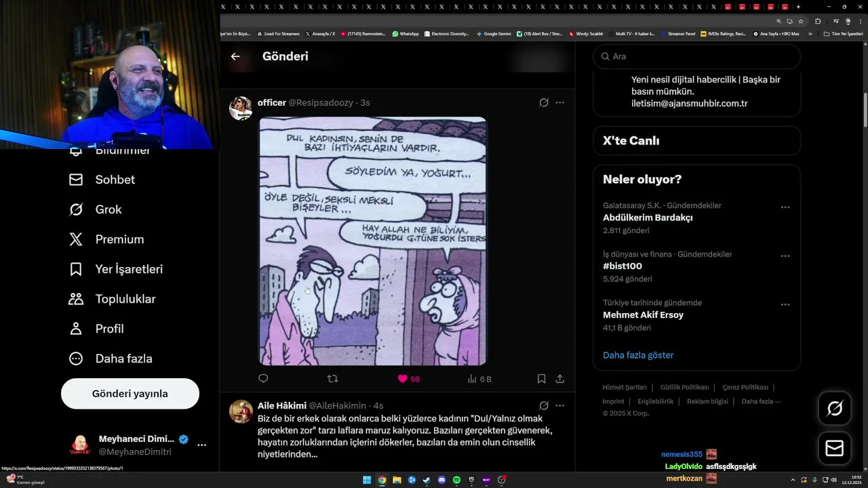Image resolution: width=868 pixels, height=488 pixels.
Task: Expand the footer Daha fazla ··· menu
Action: pyautogui.click(x=761, y=401)
